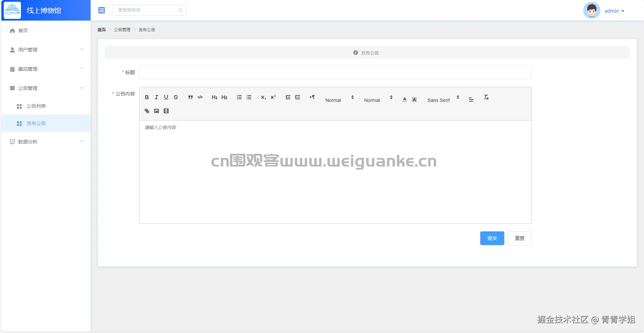Open the text color picker

pos(405,99)
